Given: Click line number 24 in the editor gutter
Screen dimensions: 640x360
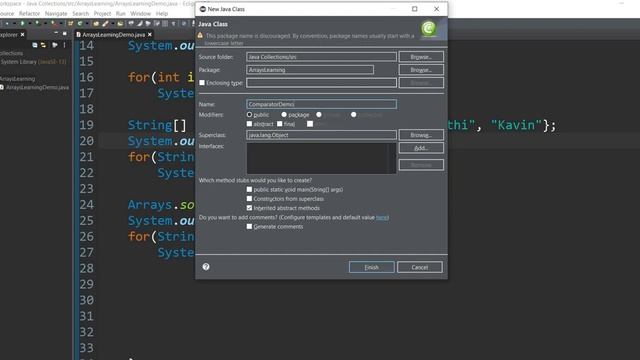Looking at the screenshot, I should tap(87, 204).
